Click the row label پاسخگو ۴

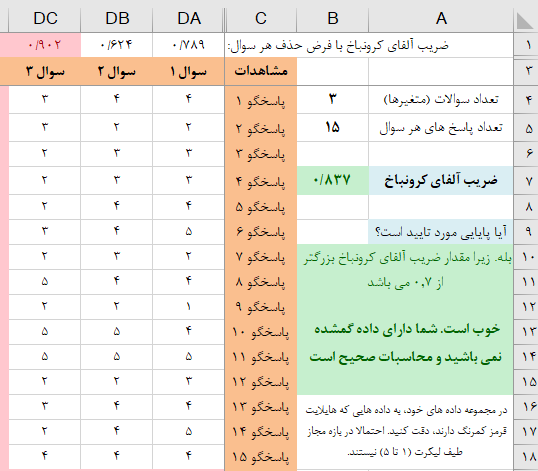(x=261, y=181)
